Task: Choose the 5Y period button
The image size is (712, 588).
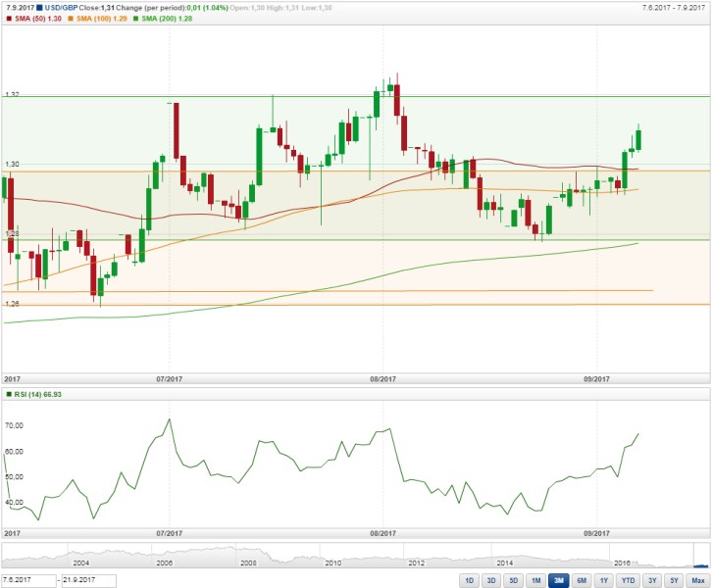Action: (x=675, y=580)
